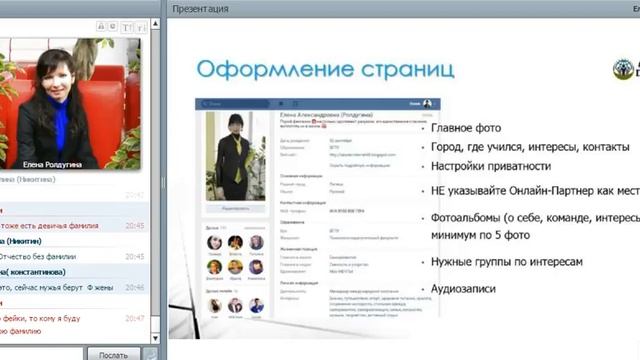Send the chat message with Послать
Viewport: 640px width, 360px height.
pyautogui.click(x=113, y=354)
